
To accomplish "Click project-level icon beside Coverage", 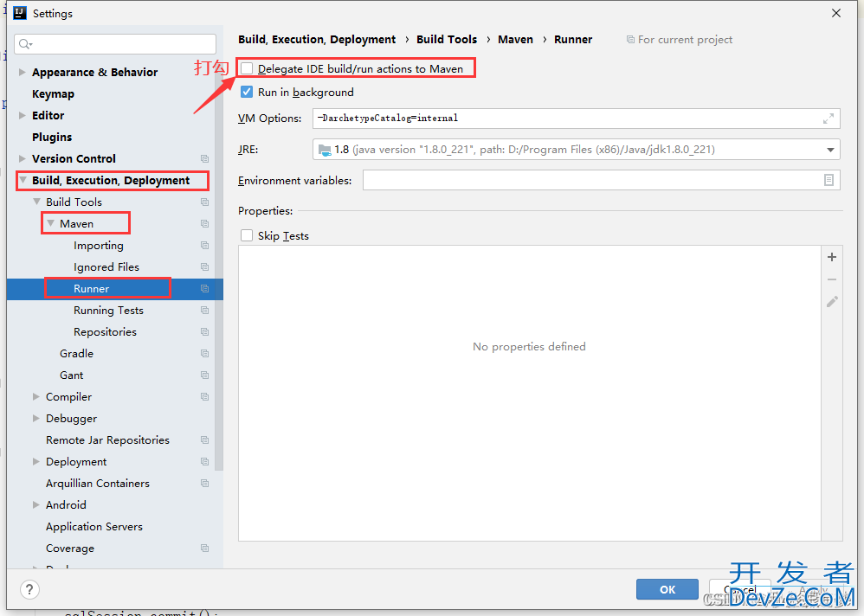I will tap(205, 549).
